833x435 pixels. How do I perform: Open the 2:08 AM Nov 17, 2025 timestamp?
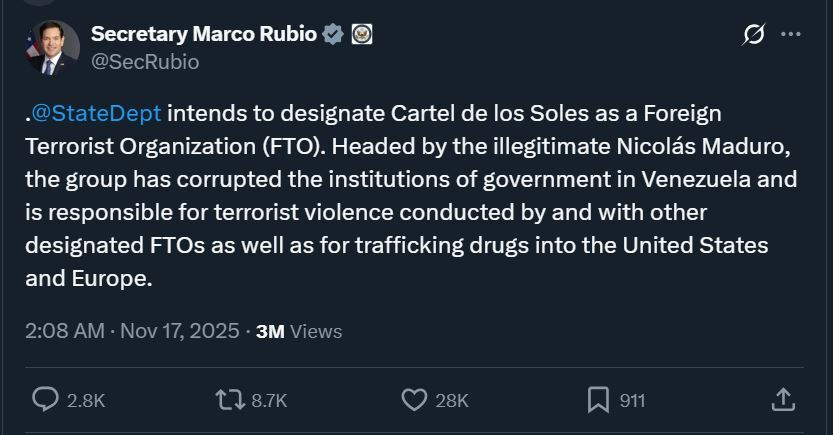click(132, 331)
